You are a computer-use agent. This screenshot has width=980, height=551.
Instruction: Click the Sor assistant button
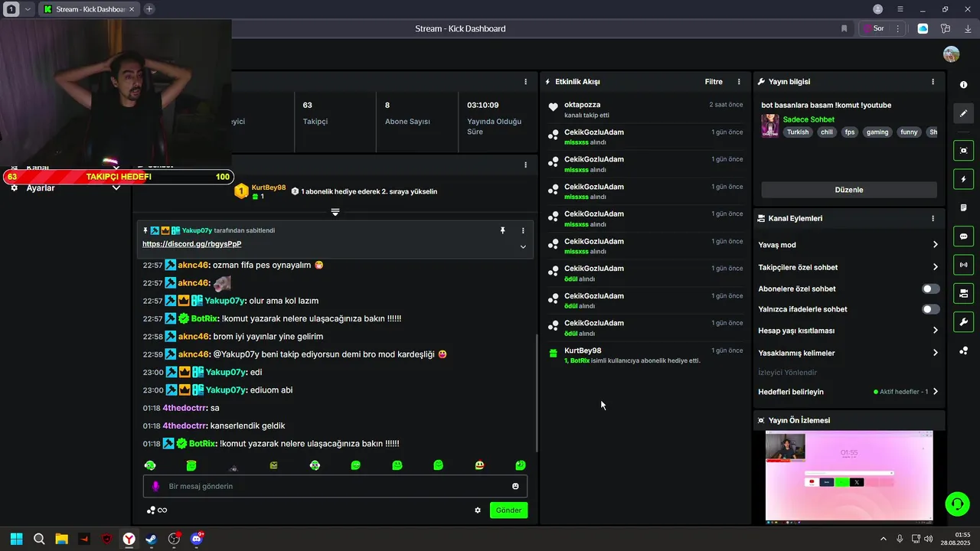(873, 28)
